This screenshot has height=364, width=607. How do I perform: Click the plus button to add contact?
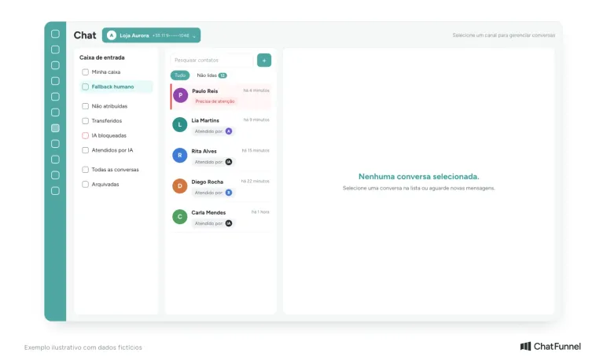264,60
